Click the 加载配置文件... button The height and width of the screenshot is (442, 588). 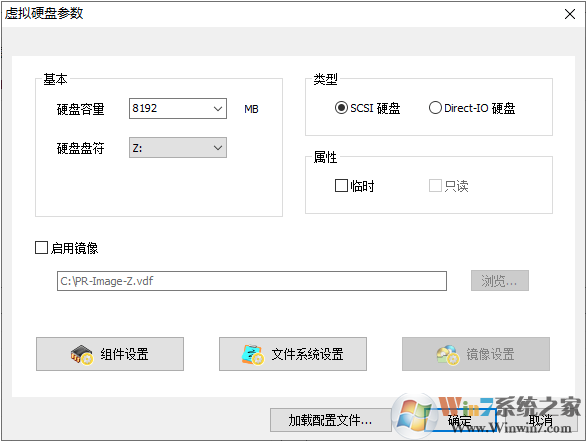[x=330, y=420]
